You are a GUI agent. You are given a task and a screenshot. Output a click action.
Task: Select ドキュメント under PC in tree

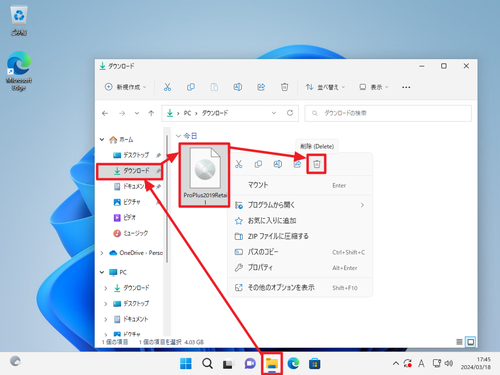[x=131, y=319]
